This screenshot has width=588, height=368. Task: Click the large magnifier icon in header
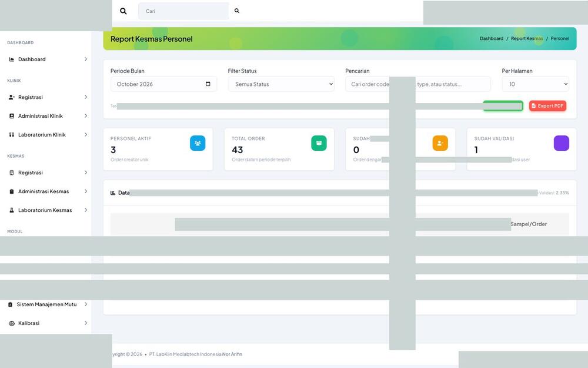(x=123, y=11)
